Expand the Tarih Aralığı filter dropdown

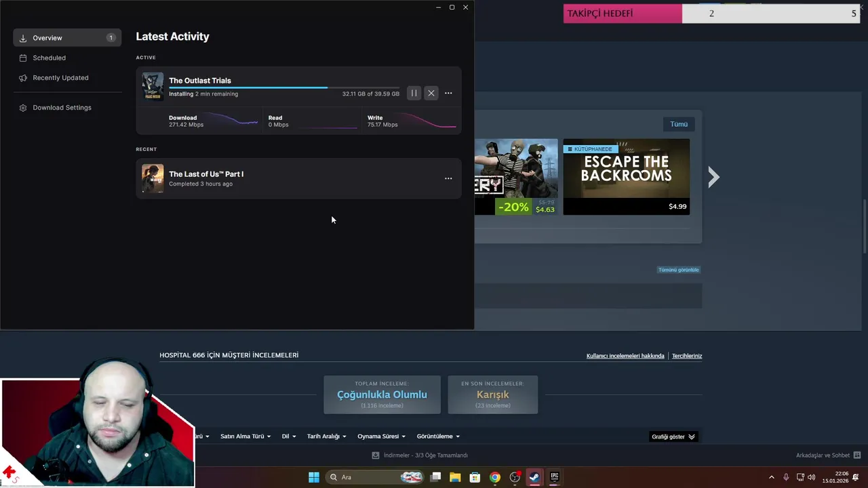click(327, 436)
